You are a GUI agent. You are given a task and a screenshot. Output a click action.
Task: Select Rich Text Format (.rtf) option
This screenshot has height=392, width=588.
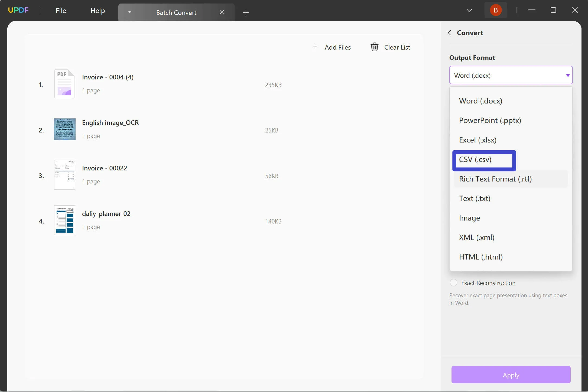pos(495,179)
